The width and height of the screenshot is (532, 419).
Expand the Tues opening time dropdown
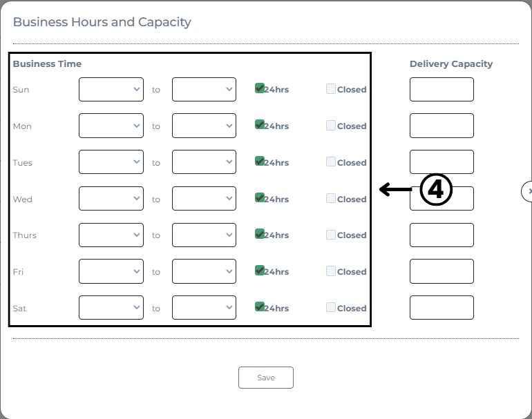coord(111,162)
